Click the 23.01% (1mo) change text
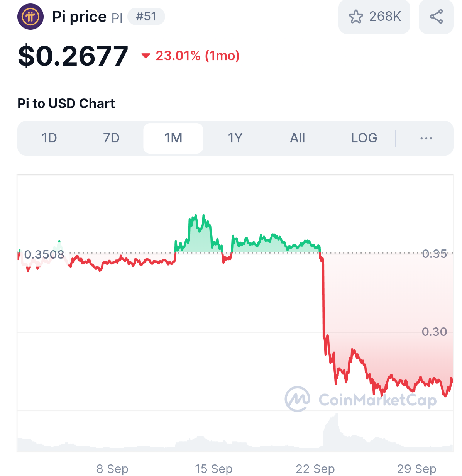 point(197,56)
